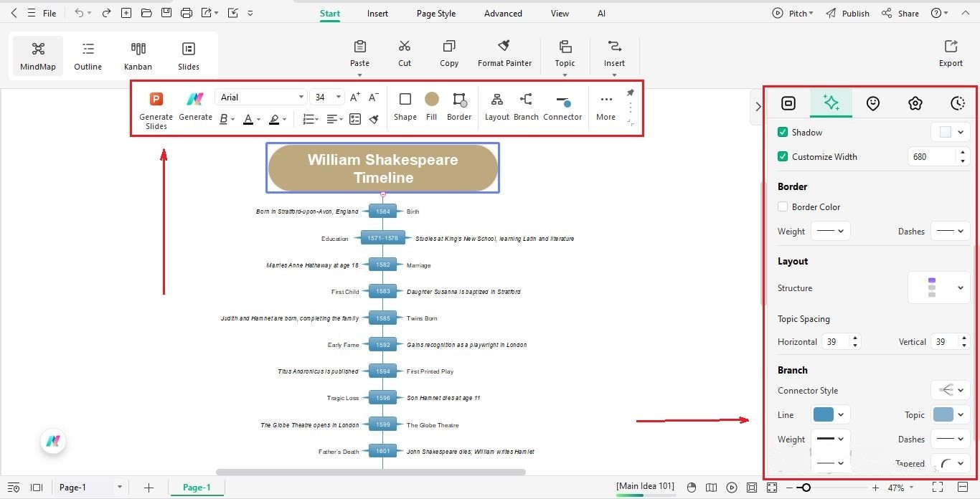This screenshot has width=980, height=499.
Task: Switch to Slides view mode
Action: [189, 56]
